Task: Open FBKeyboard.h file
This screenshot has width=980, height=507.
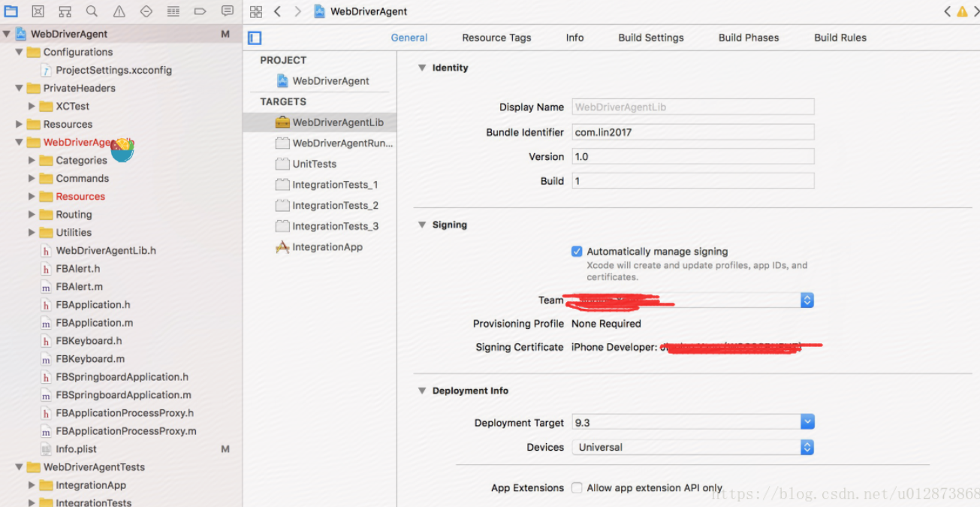Action: click(83, 340)
